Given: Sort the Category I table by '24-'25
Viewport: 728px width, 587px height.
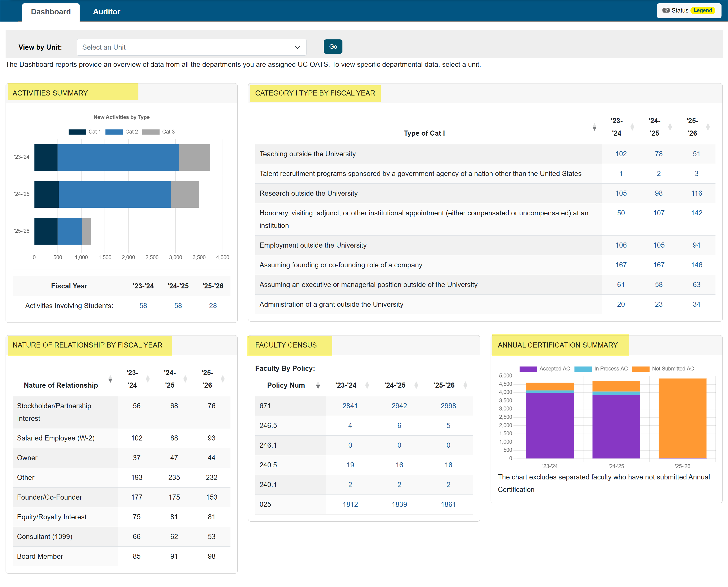Looking at the screenshot, I should click(670, 127).
